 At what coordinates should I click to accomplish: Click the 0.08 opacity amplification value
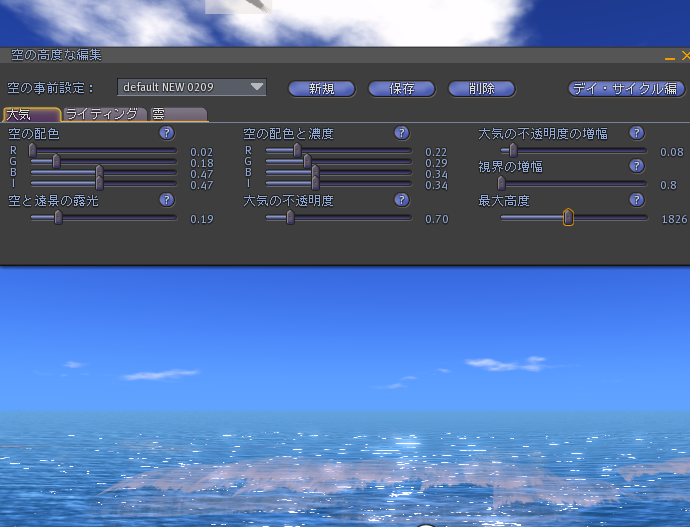(672, 152)
